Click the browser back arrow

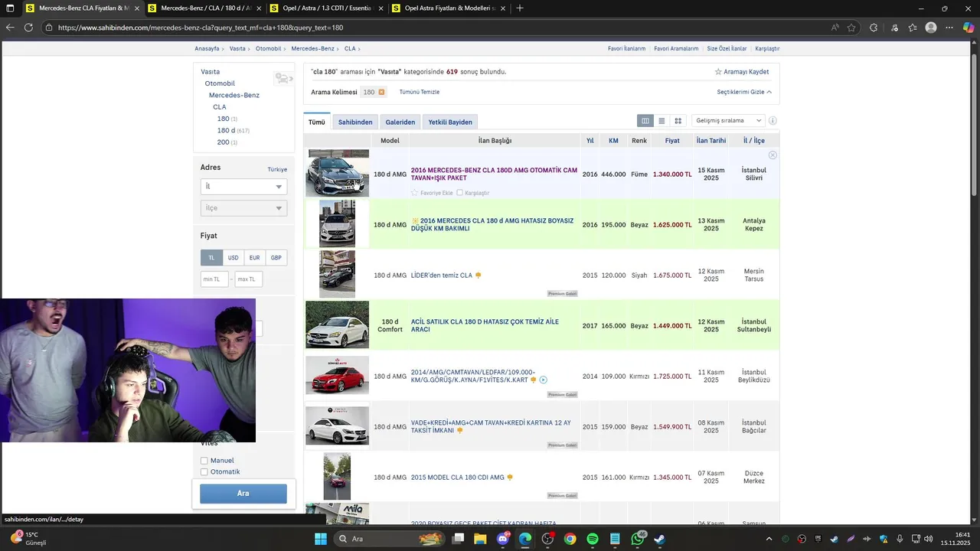tap(10, 28)
